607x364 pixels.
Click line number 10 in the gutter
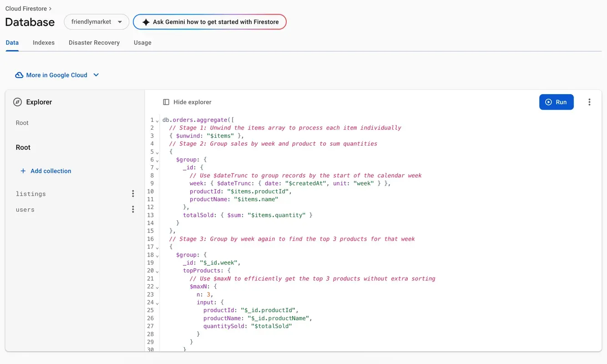[150, 191]
